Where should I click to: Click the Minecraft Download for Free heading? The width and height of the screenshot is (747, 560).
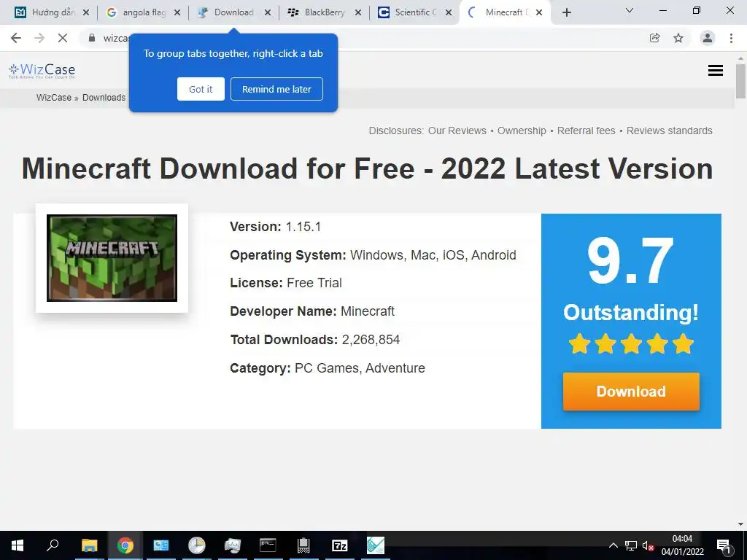coord(368,168)
